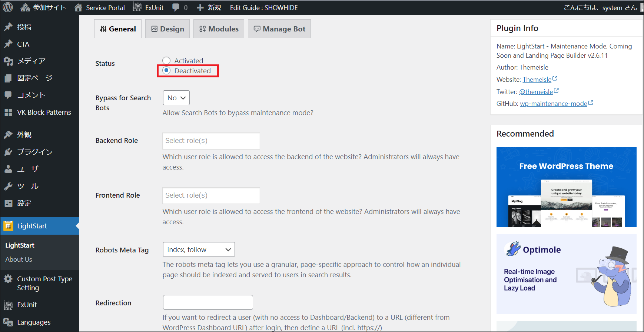Click the Languages translate icon
This screenshot has width=644, height=332.
(8, 322)
